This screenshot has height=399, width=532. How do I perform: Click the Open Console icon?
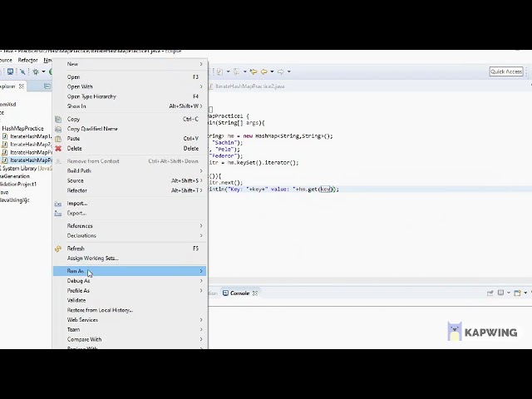pyautogui.click(x=517, y=293)
